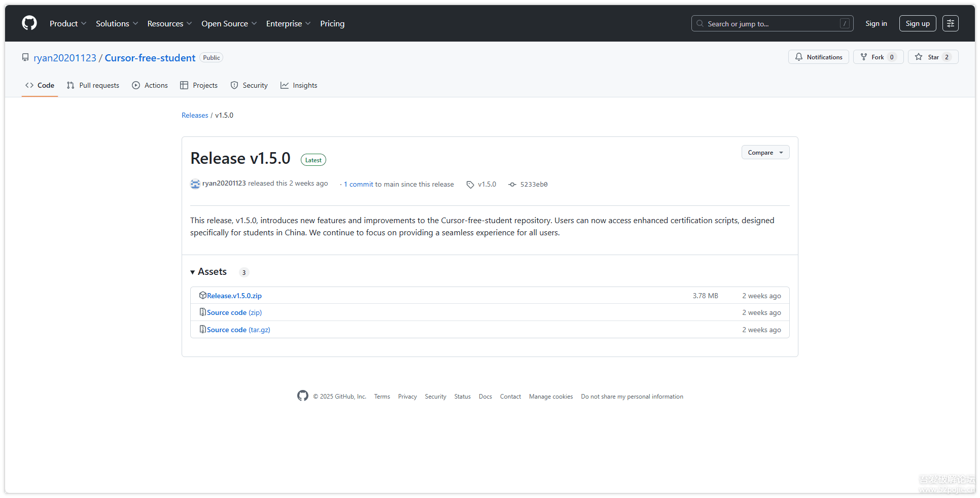Viewport: 980px width, 498px height.
Task: Expand the Product menu
Action: pyautogui.click(x=68, y=23)
